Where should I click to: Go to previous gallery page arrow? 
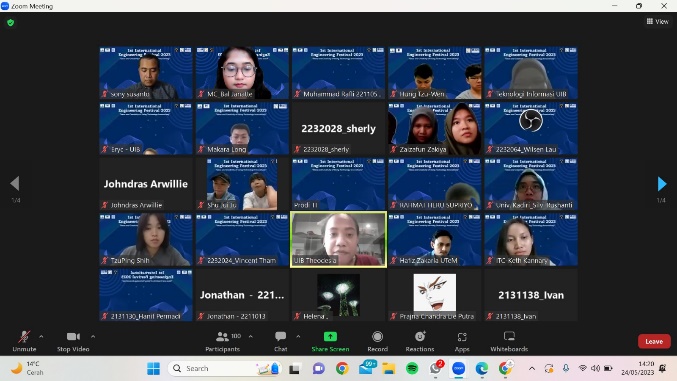click(x=15, y=183)
